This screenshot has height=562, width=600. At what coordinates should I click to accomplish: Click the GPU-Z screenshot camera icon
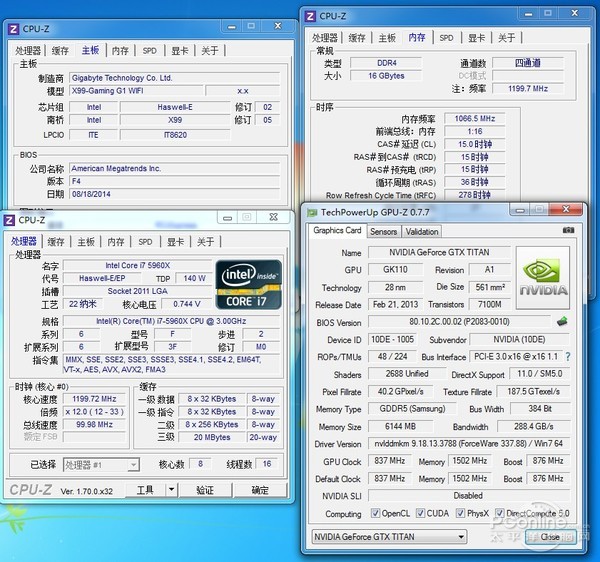coord(568,230)
